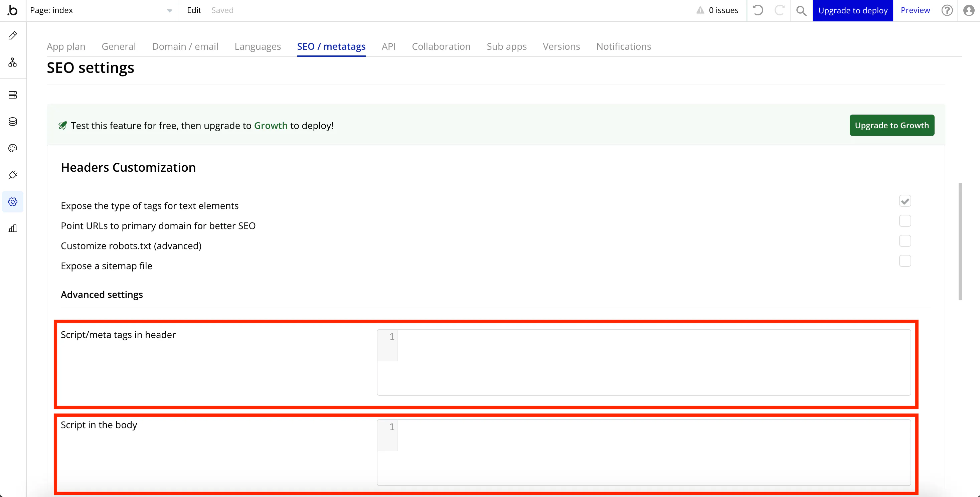Click the Script in the body label
Viewport: 980px width, 497px height.
(99, 425)
